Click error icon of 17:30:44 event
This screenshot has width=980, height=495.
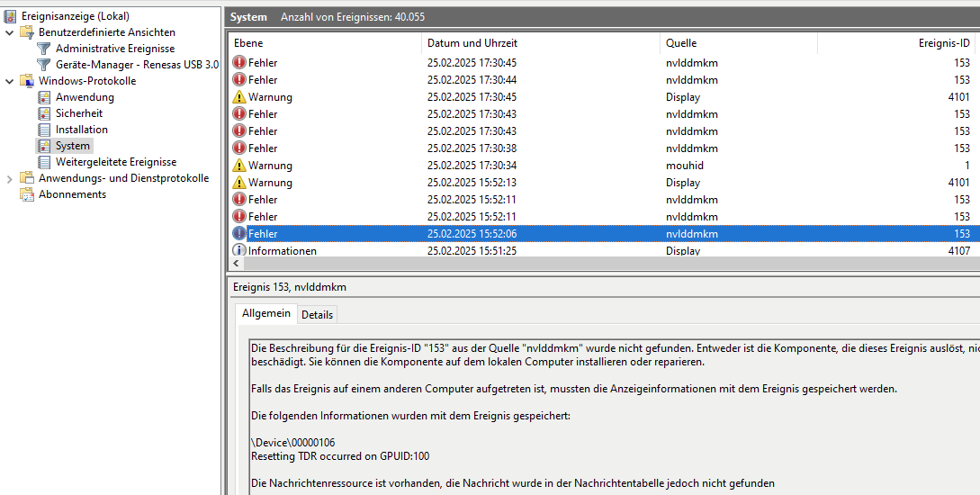pos(239,80)
